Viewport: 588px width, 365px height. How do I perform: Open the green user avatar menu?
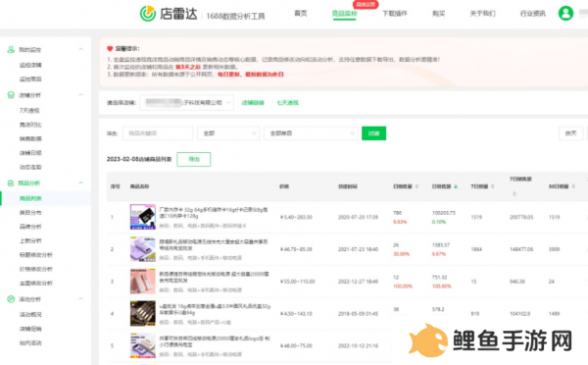point(565,13)
